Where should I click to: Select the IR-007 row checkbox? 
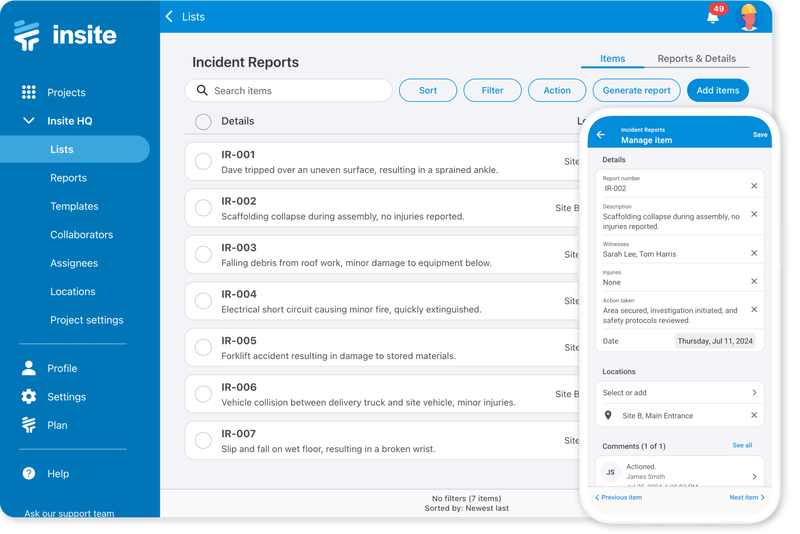click(203, 440)
